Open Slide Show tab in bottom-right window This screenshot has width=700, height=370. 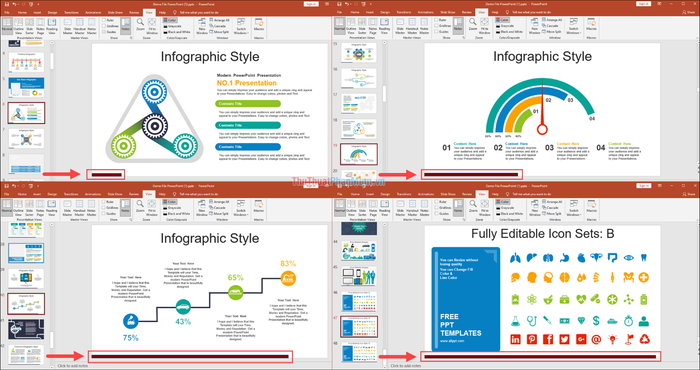point(448,194)
